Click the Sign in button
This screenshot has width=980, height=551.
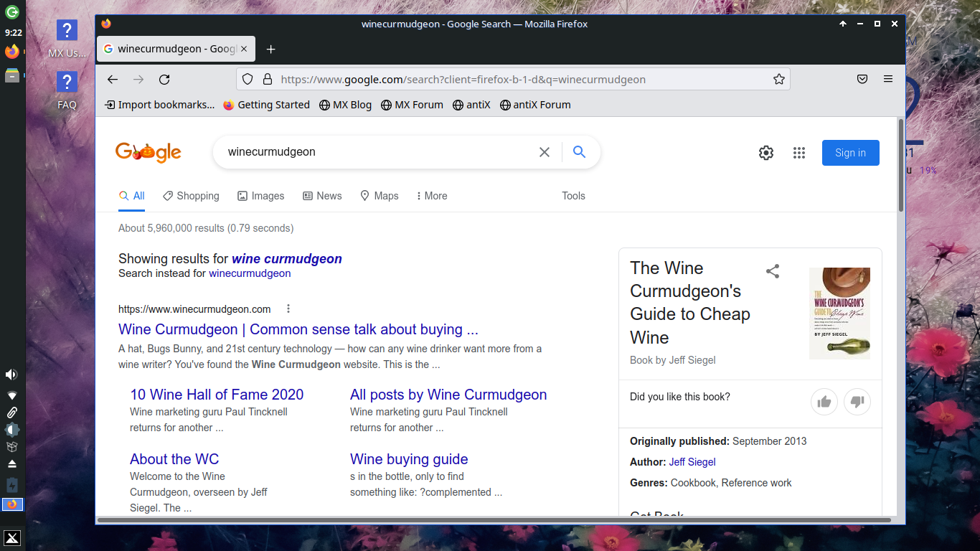coord(850,153)
